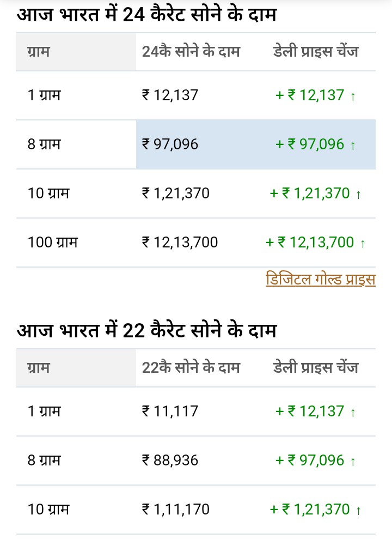Select the 100 ग्राम row label

[x=52, y=243]
